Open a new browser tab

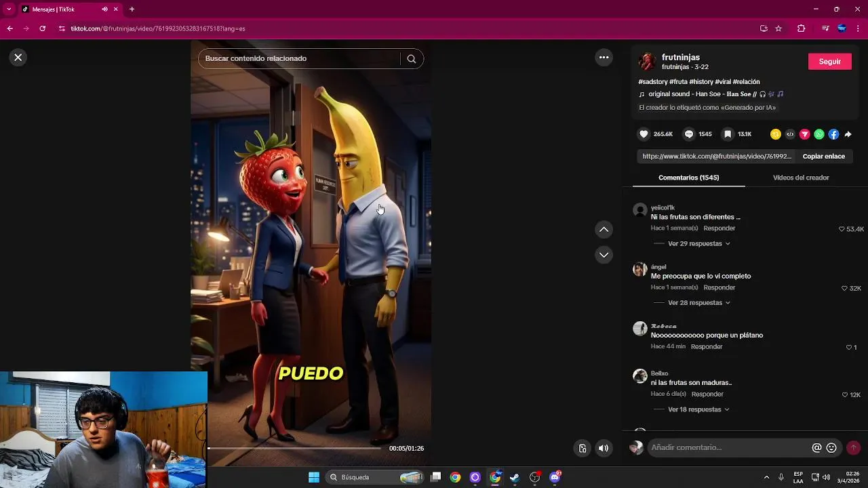pyautogui.click(x=132, y=9)
